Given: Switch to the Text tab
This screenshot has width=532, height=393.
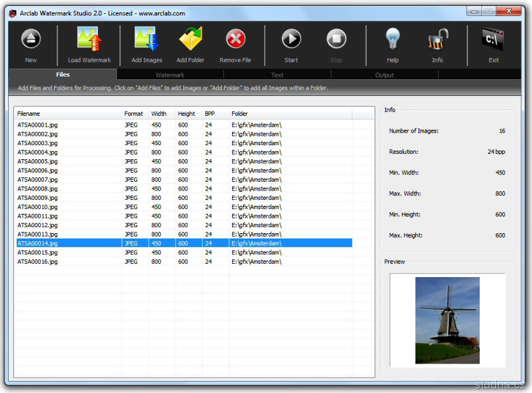Looking at the screenshot, I should 277,75.
